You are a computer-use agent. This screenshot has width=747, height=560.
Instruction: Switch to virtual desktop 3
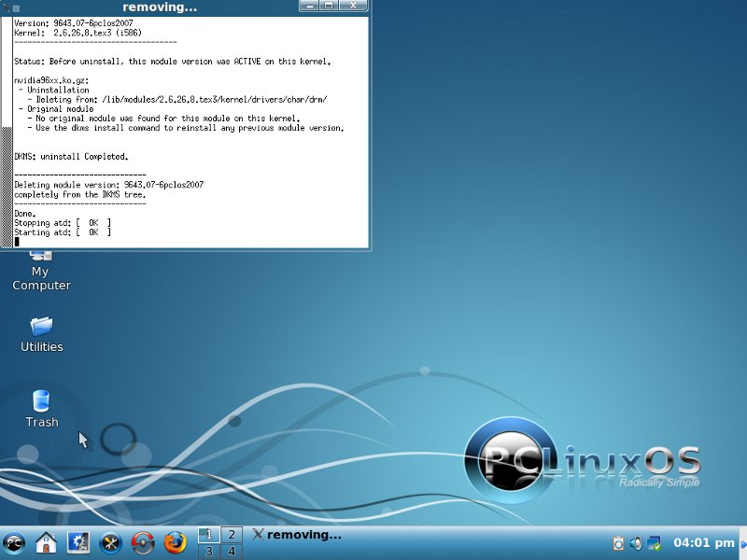tap(208, 552)
